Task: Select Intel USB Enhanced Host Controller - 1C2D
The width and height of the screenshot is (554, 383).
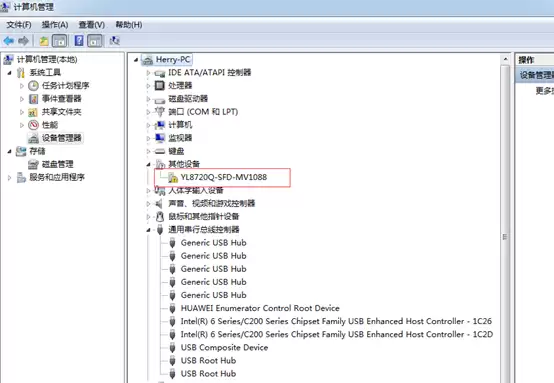Action: [337, 334]
